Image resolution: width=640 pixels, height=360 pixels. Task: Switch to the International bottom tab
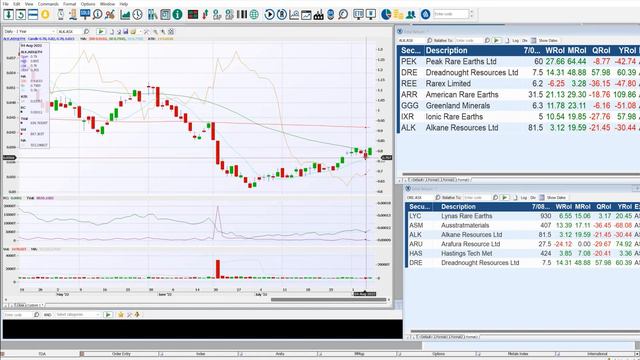pos(597,354)
